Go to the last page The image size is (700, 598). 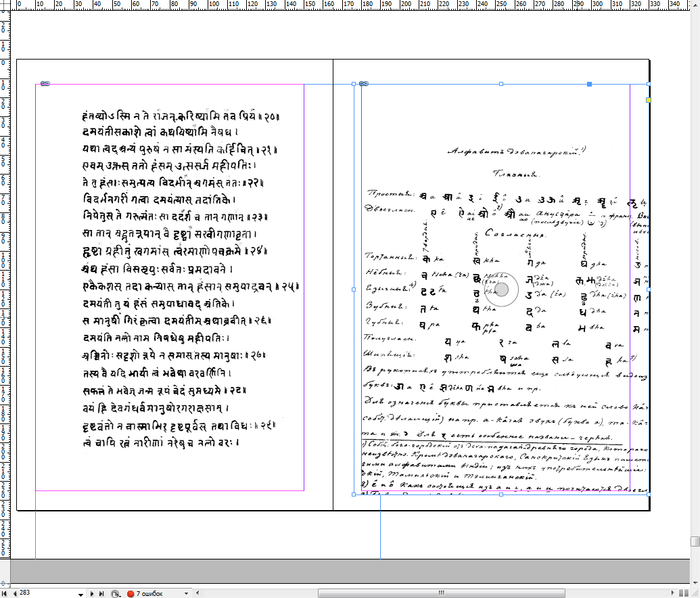(101, 593)
